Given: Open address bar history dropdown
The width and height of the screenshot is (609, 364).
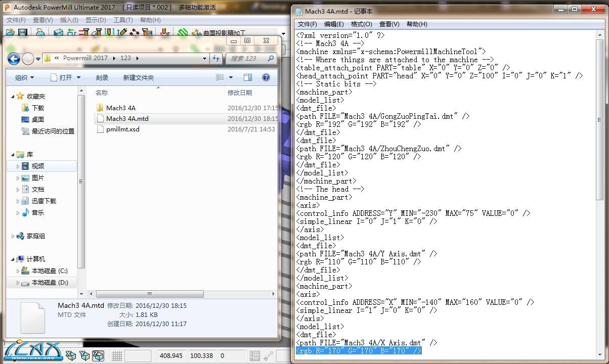Looking at the screenshot, I should point(204,59).
